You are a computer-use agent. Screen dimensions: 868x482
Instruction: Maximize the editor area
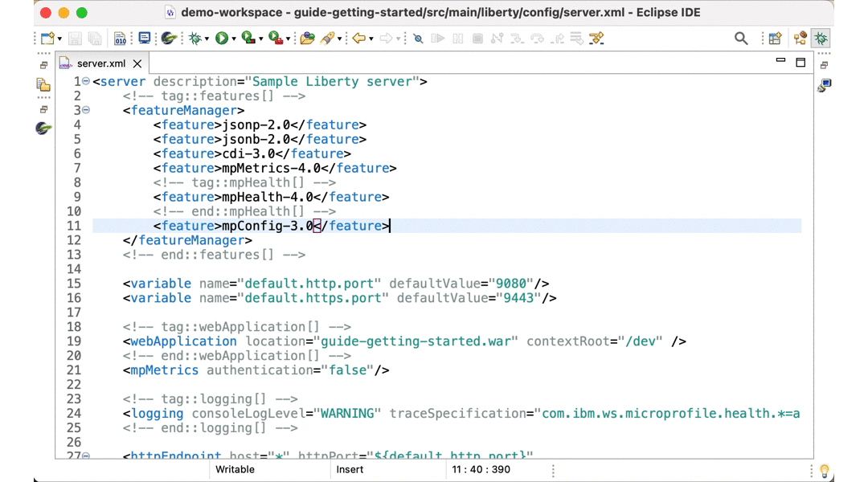pyautogui.click(x=800, y=63)
